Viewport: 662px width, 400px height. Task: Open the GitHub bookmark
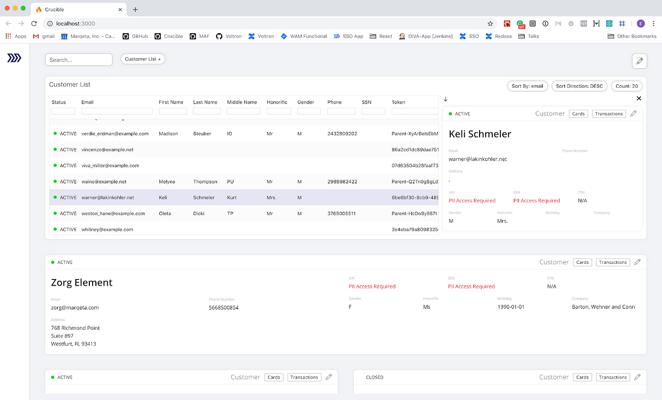pos(138,36)
